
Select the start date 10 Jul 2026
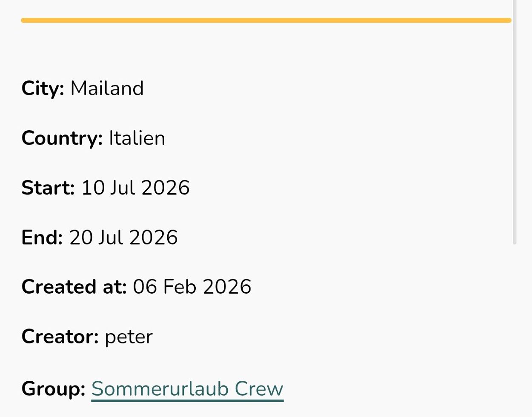click(x=135, y=188)
